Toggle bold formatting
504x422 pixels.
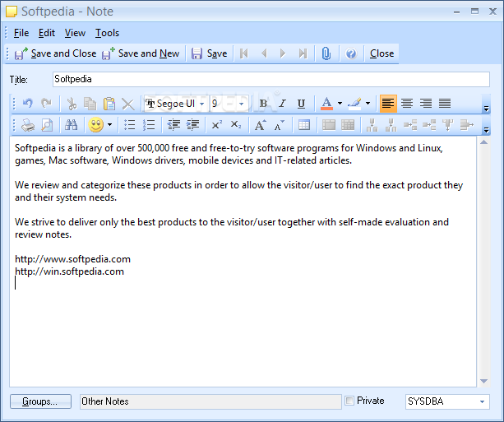click(263, 104)
